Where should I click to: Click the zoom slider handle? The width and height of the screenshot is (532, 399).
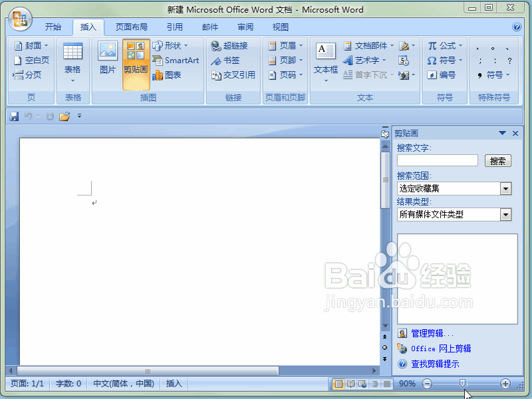(x=462, y=384)
